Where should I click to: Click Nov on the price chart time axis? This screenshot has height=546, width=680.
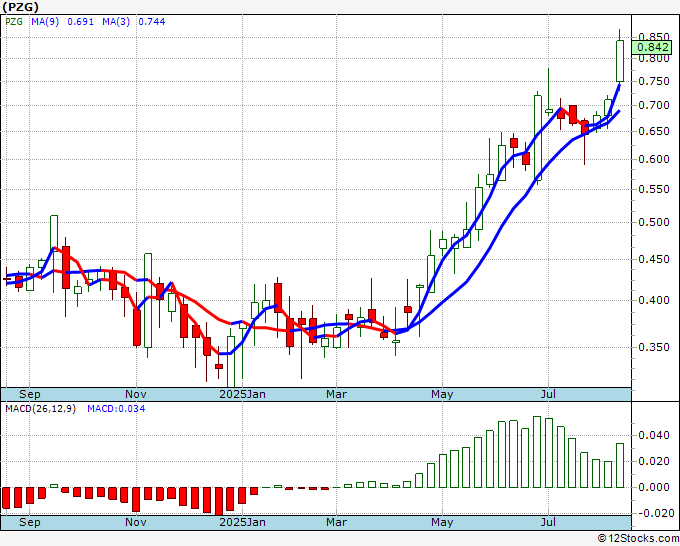coord(136,394)
